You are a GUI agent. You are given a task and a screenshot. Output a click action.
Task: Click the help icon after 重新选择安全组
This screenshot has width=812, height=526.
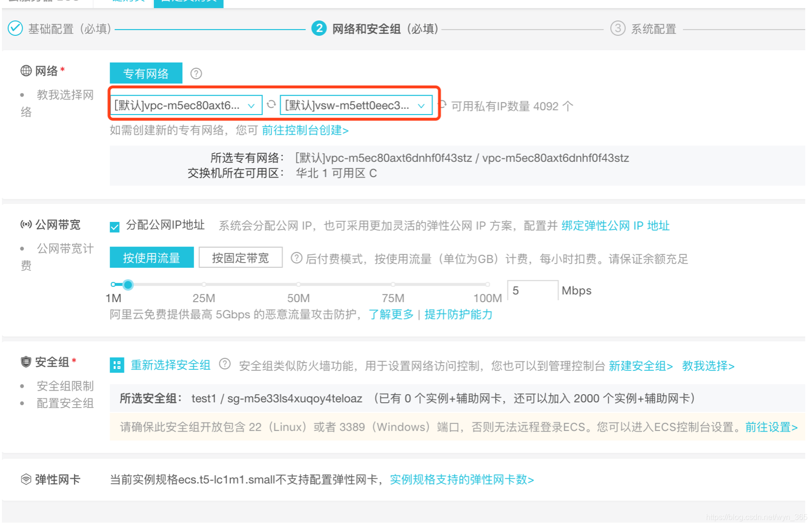tap(225, 364)
